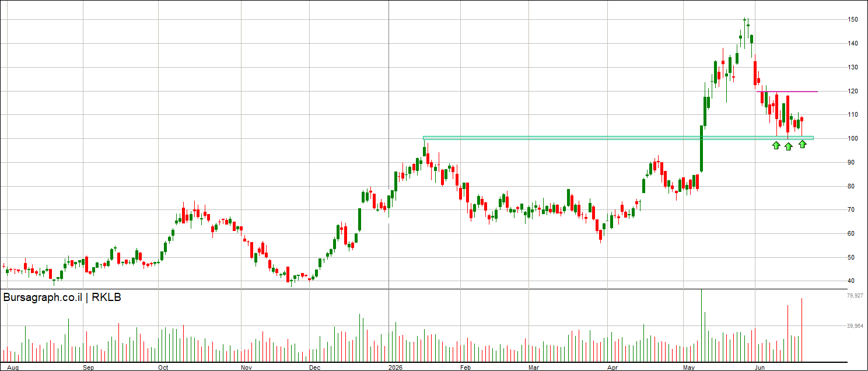The height and width of the screenshot is (371, 868).
Task: Click the tallest green volume bar in May
Action: [x=701, y=325]
